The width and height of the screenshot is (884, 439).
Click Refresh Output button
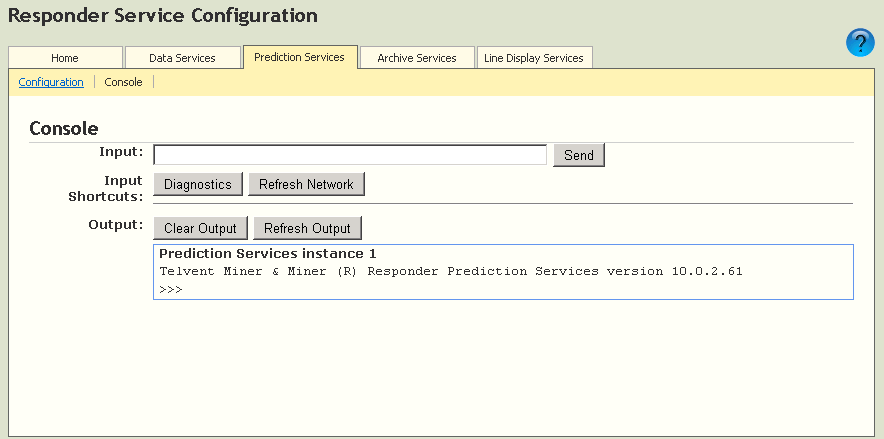tap(307, 228)
